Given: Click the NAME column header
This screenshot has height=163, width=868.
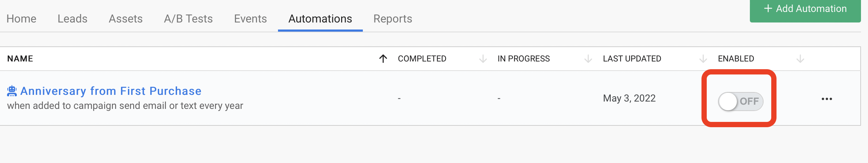Looking at the screenshot, I should coord(20,59).
